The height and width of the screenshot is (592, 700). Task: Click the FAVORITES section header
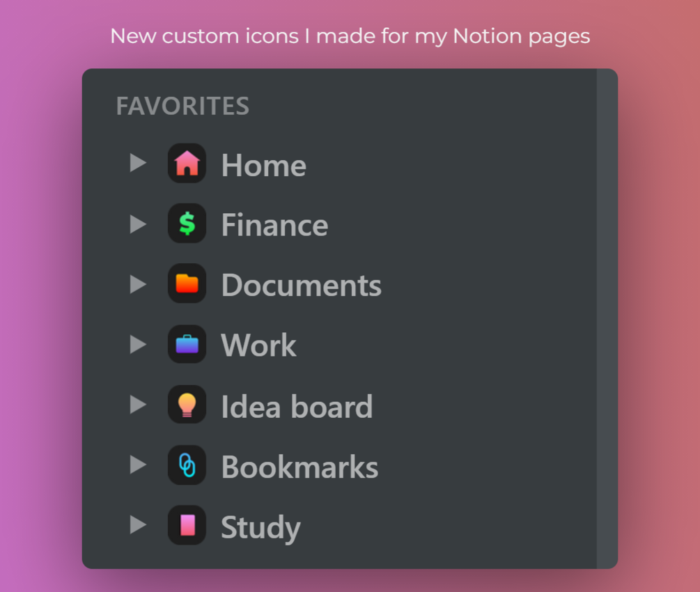pos(182,106)
